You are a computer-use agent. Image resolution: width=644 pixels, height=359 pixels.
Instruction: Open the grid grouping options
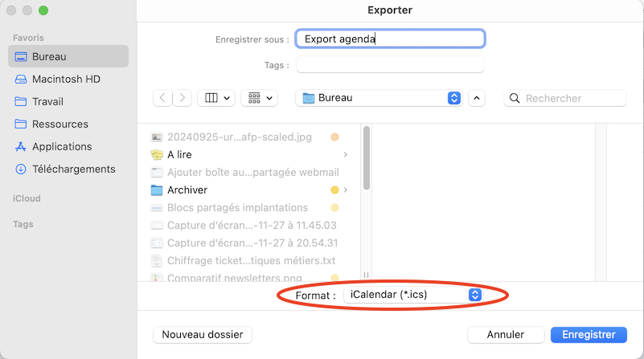tap(259, 98)
